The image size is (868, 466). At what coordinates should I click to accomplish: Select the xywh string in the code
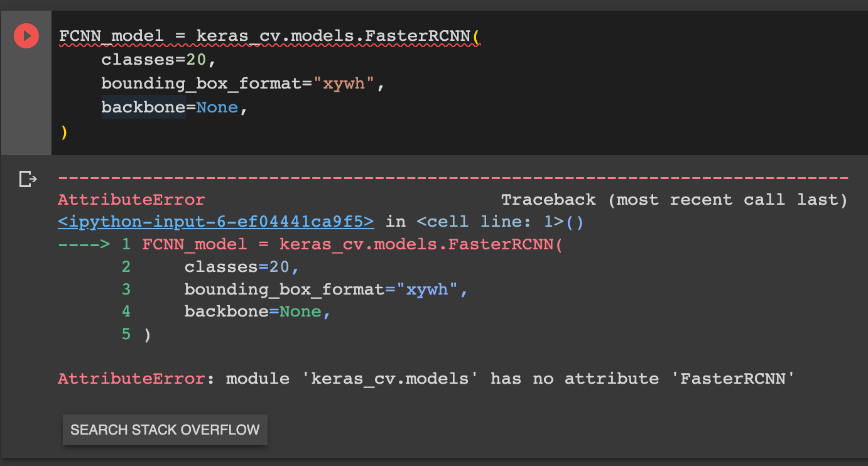(344, 83)
